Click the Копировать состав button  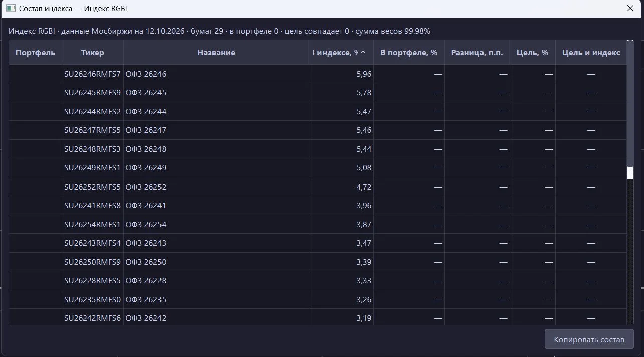(589, 339)
